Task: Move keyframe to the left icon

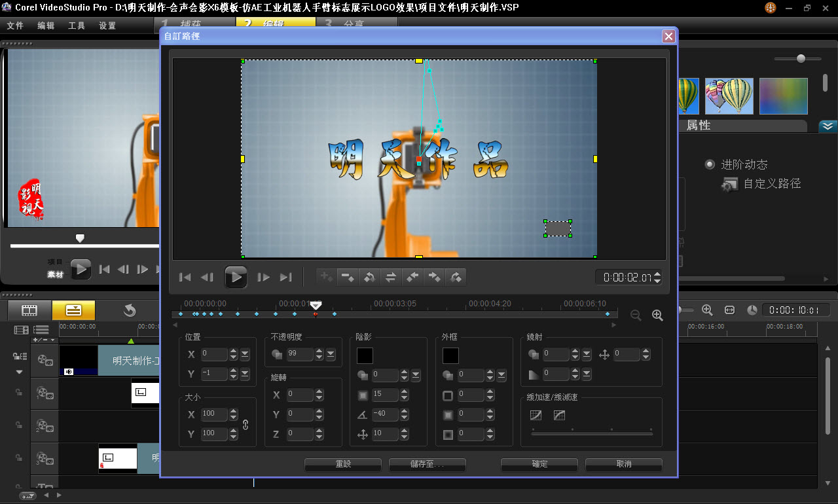Action: (412, 278)
